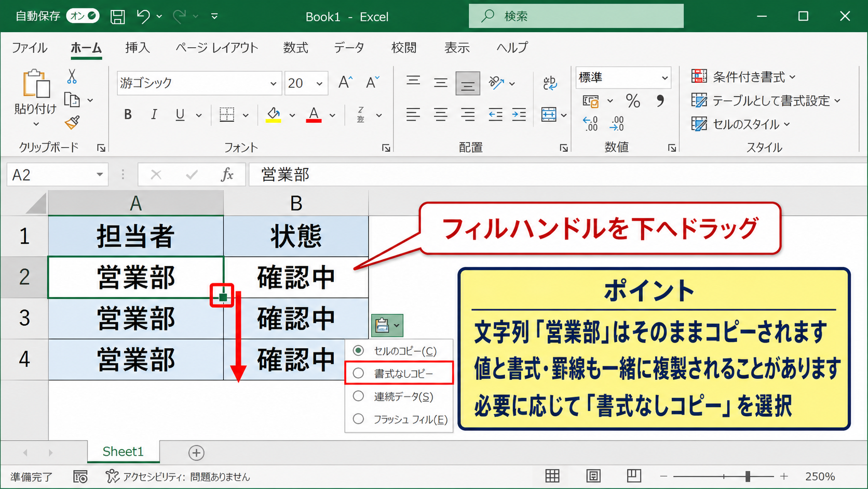Align text right
Viewport: 868px width, 489px height.
[x=468, y=115]
